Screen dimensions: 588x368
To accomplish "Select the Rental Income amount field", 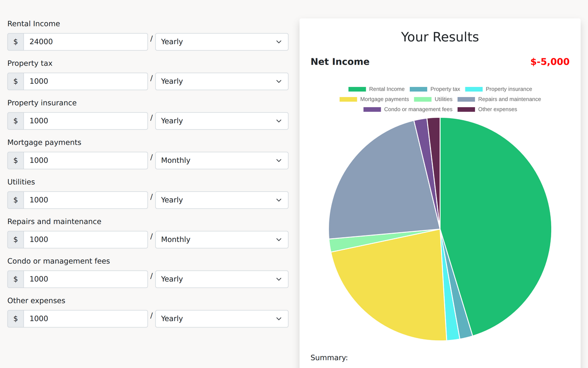I will pyautogui.click(x=85, y=41).
